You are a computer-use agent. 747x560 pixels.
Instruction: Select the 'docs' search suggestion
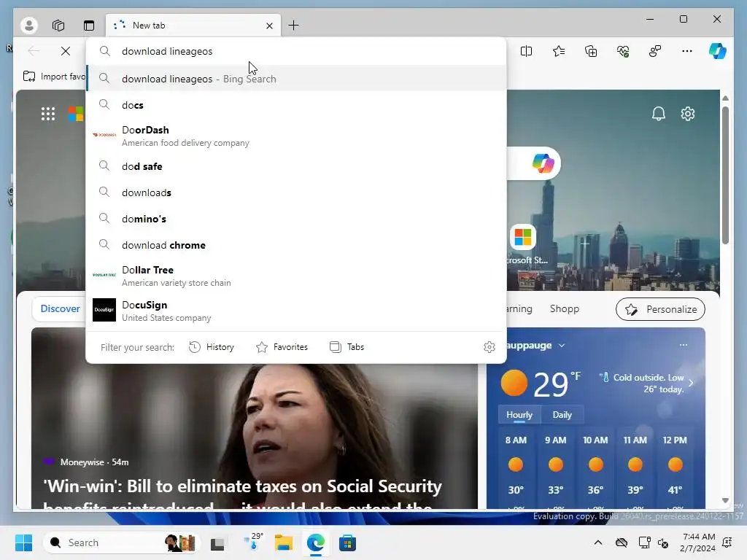pyautogui.click(x=296, y=105)
